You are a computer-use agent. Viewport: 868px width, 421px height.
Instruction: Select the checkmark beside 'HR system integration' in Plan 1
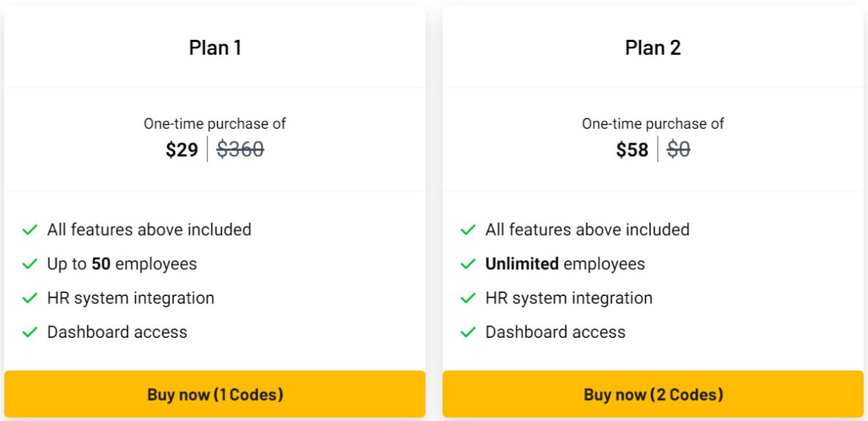click(x=30, y=297)
